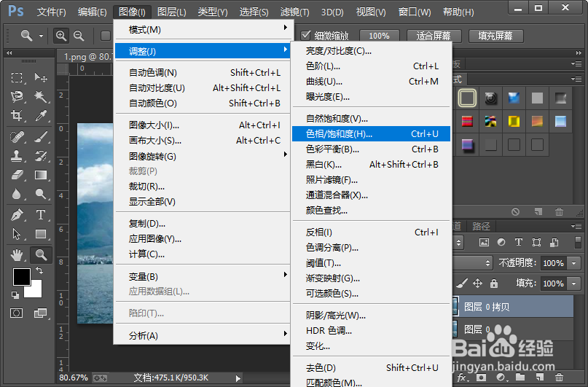Choose 图像大小(I)... menu entry

pos(203,125)
